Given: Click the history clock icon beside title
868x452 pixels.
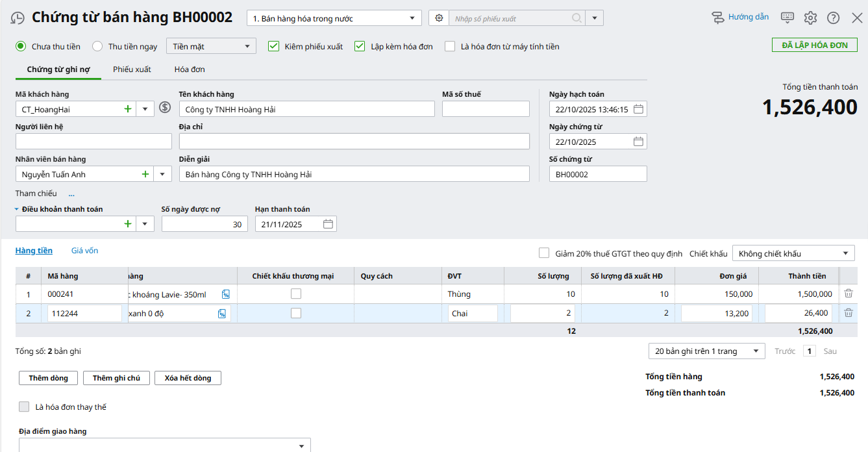Looking at the screenshot, I should pos(18,18).
